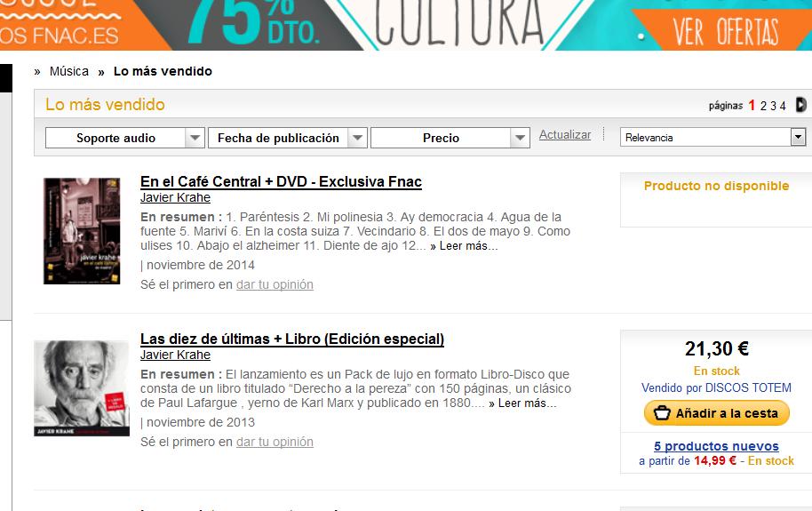This screenshot has height=511, width=812.
Task: Click the 14,99 € price text
Action: (715, 460)
